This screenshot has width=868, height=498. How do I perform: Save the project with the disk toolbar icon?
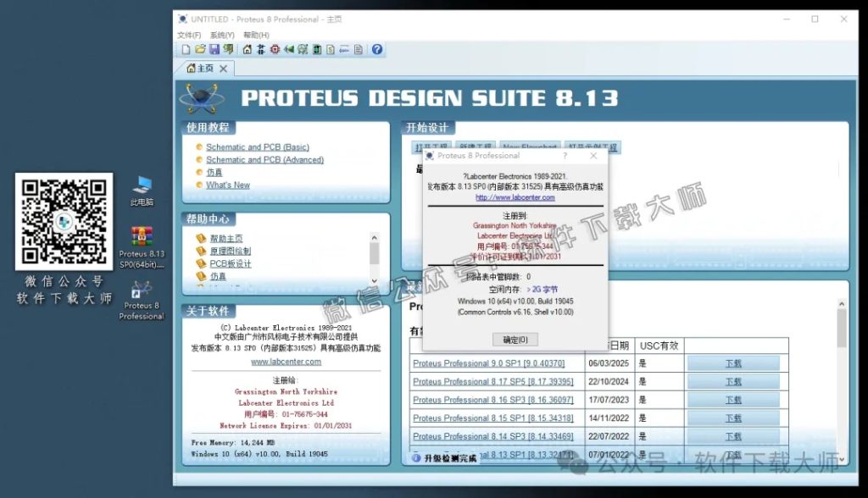click(215, 48)
